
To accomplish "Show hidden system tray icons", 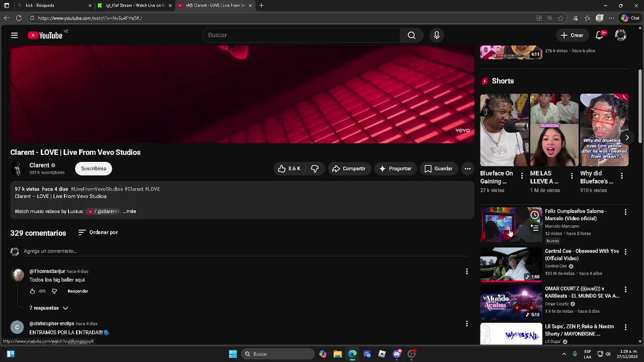I will click(x=564, y=354).
